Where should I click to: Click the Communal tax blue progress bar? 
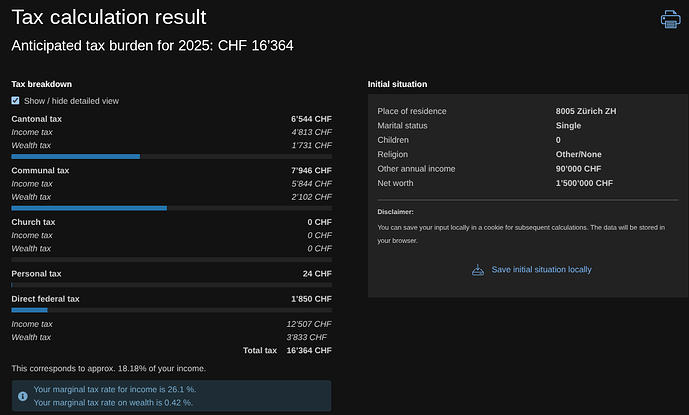[x=89, y=208]
